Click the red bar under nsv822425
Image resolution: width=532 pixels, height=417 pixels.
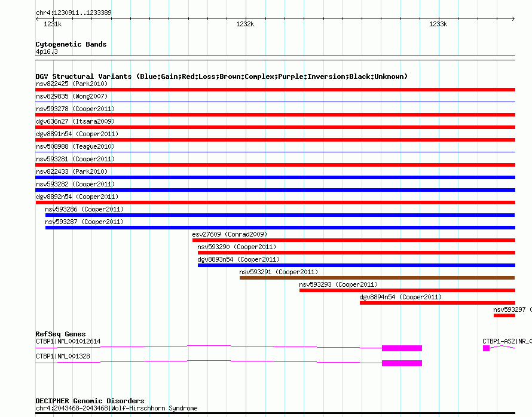coord(275,90)
